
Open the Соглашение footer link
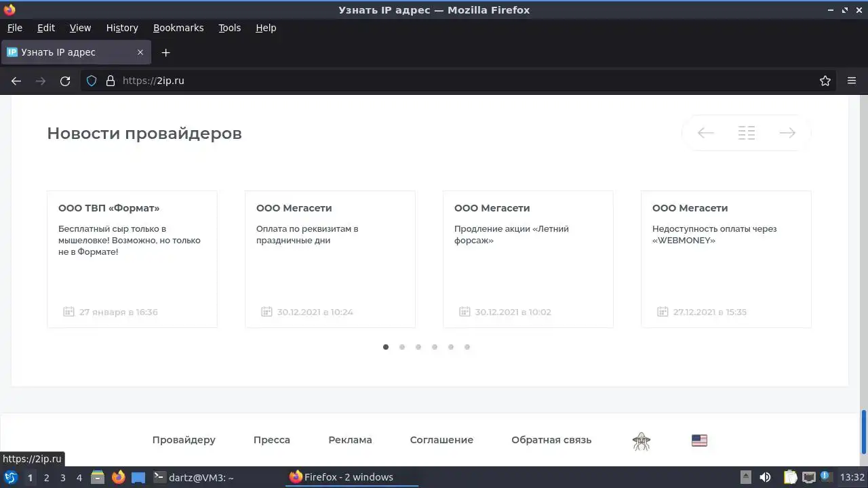[x=441, y=440]
